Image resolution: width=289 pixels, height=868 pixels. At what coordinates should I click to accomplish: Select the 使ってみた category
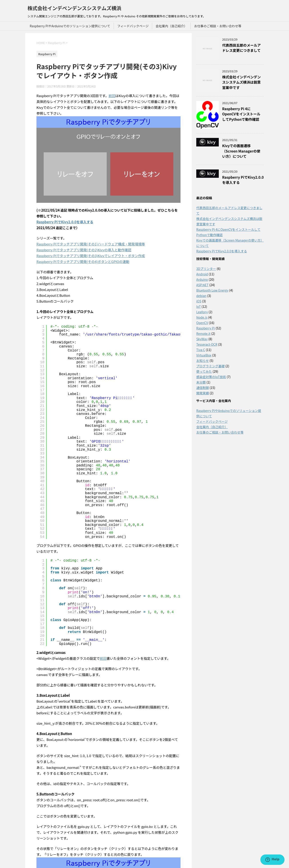pos(204,371)
